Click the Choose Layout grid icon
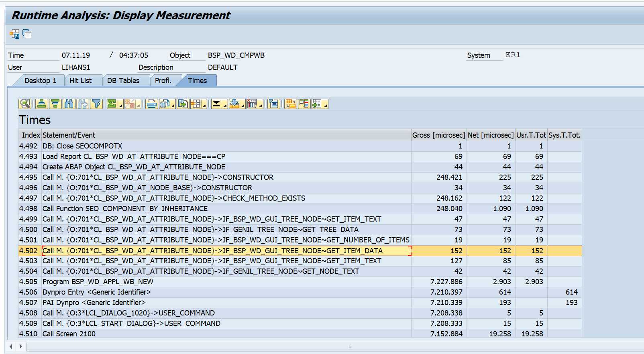 [x=196, y=104]
